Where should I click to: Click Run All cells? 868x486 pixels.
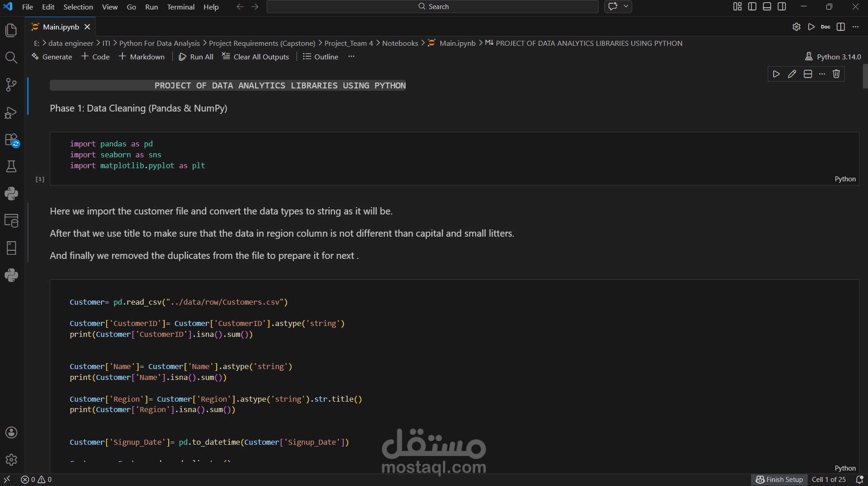(196, 57)
